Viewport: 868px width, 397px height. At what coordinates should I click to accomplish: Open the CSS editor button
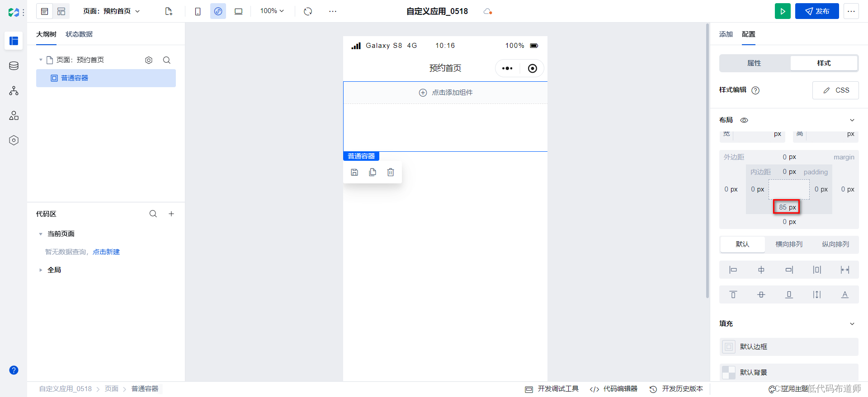coord(835,90)
